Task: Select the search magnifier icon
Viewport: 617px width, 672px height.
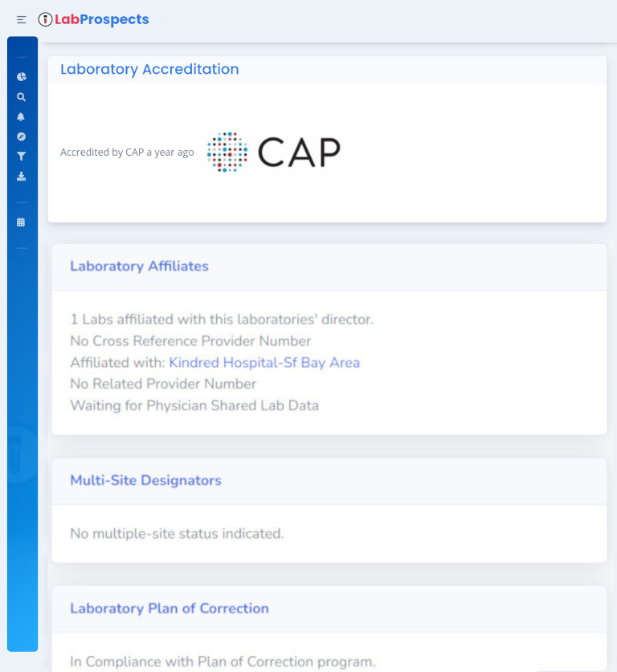Action: point(21,96)
